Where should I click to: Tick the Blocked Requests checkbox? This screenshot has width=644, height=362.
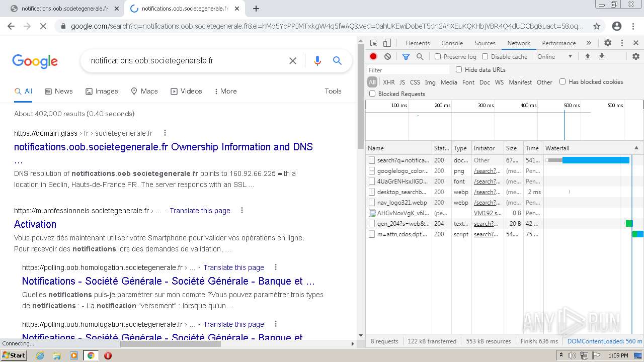[372, 94]
